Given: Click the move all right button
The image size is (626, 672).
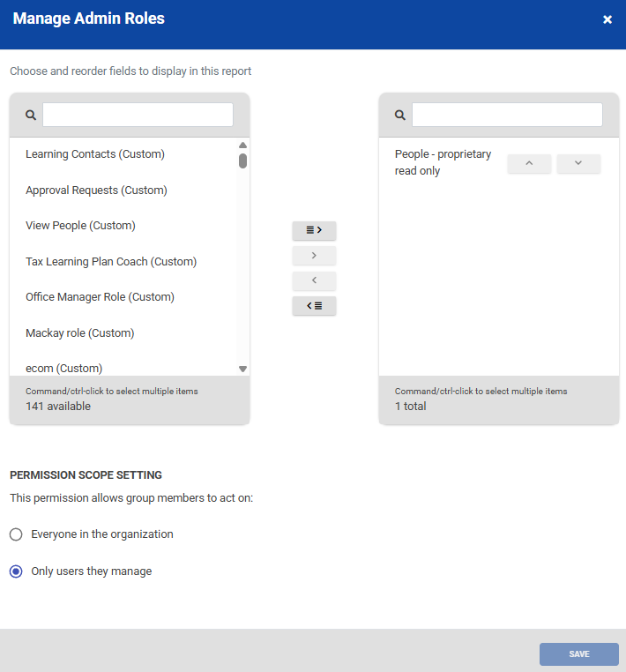Looking at the screenshot, I should click(314, 230).
